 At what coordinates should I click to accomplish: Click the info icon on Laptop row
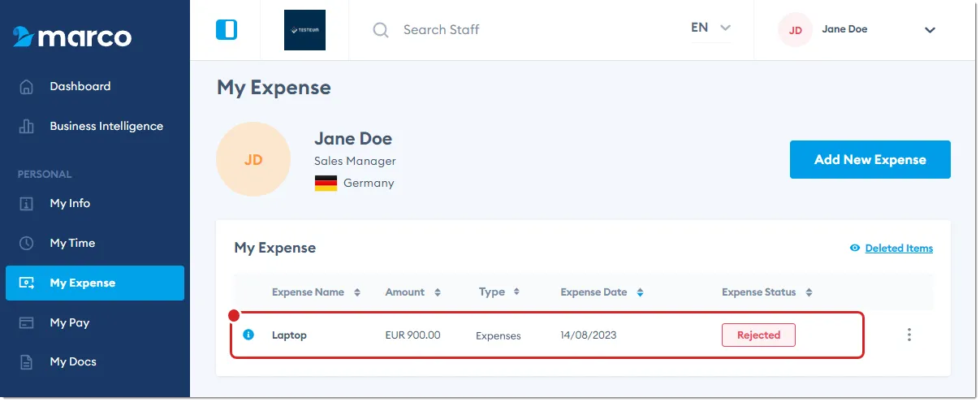[x=249, y=335]
